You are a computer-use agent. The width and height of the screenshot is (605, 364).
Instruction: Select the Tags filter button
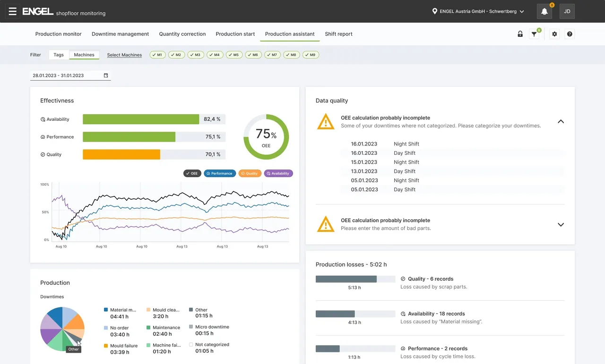coord(59,55)
